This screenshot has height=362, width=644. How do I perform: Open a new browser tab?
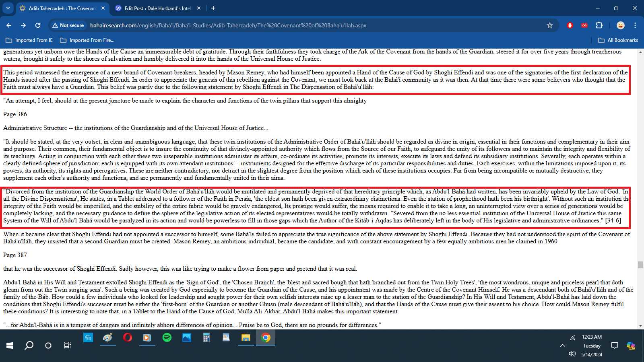[213, 8]
